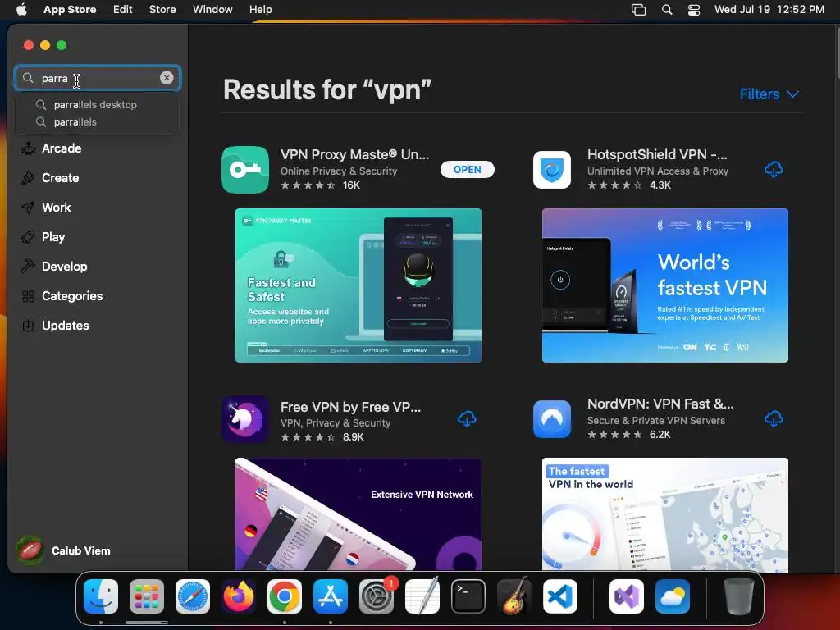Launch GarageBand from the Dock
This screenshot has height=630, width=840.
(514, 596)
